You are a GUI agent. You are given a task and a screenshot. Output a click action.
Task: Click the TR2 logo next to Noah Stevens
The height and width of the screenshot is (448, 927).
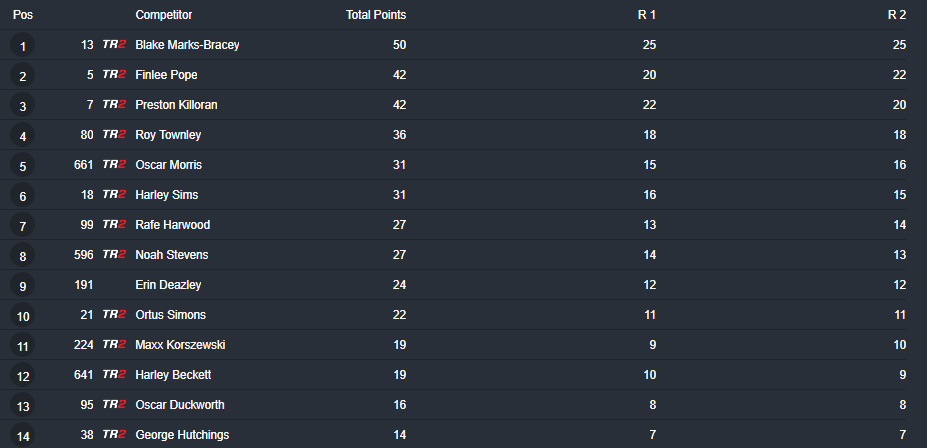pyautogui.click(x=114, y=255)
